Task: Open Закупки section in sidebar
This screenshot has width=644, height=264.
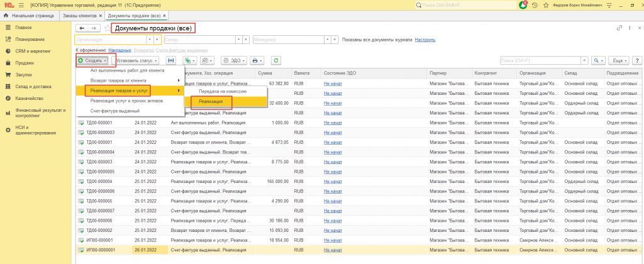Action: [24, 75]
